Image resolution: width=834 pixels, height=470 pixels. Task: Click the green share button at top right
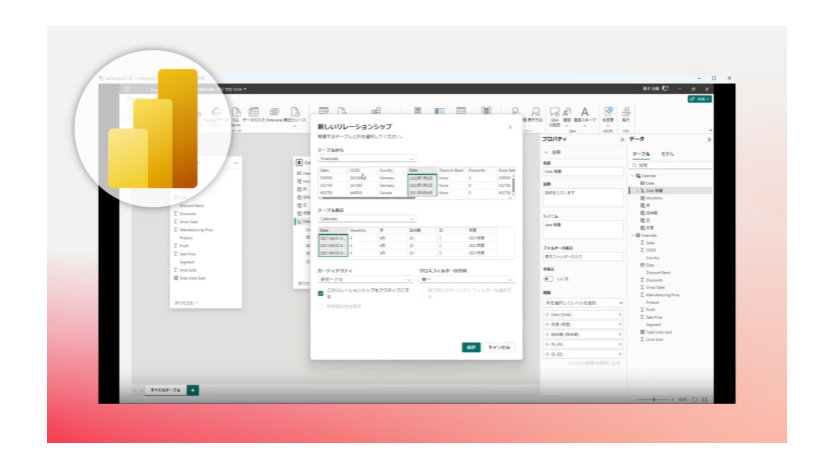tap(699, 99)
